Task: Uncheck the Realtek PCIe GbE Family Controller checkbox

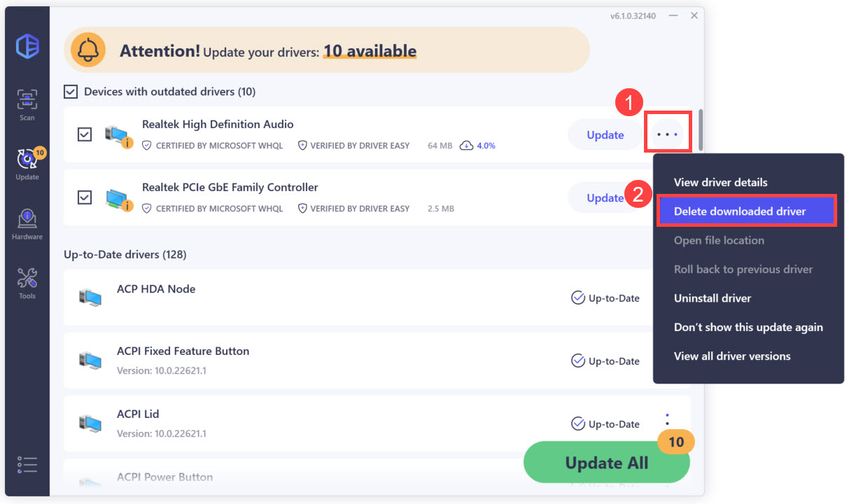Action: click(85, 197)
